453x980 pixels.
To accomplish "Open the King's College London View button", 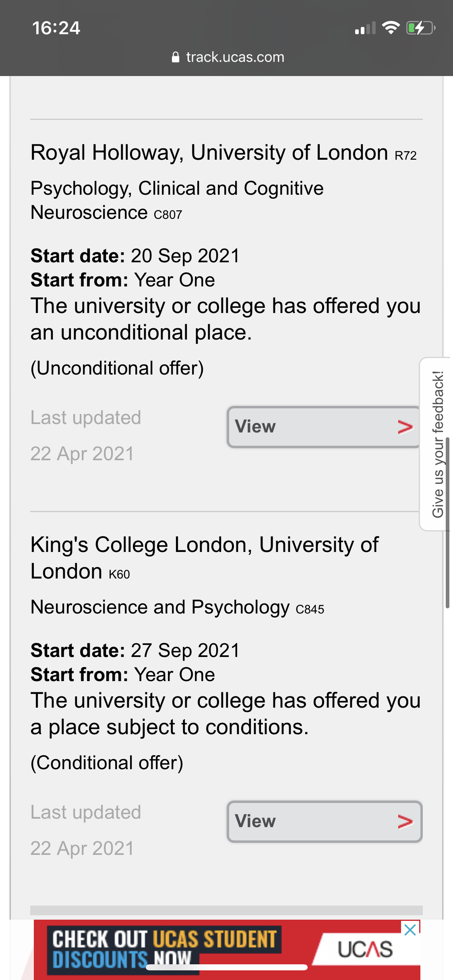I will click(x=324, y=821).
